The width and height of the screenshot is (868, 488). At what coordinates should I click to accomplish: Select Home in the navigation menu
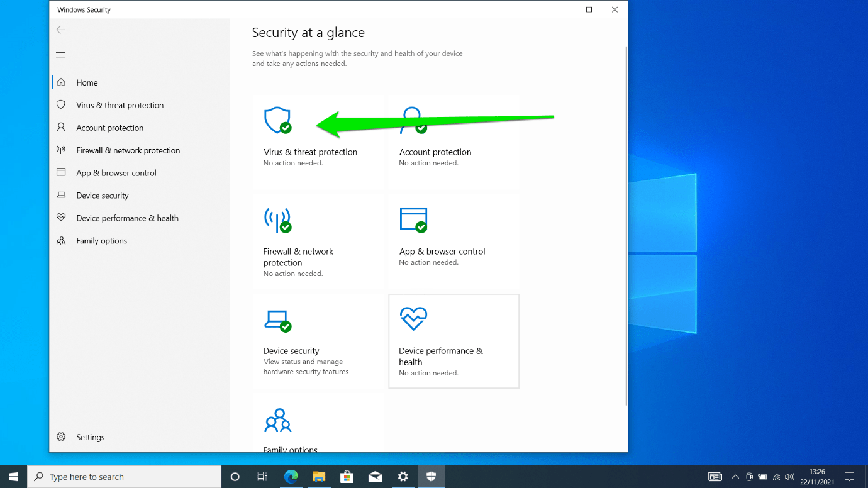click(x=86, y=82)
